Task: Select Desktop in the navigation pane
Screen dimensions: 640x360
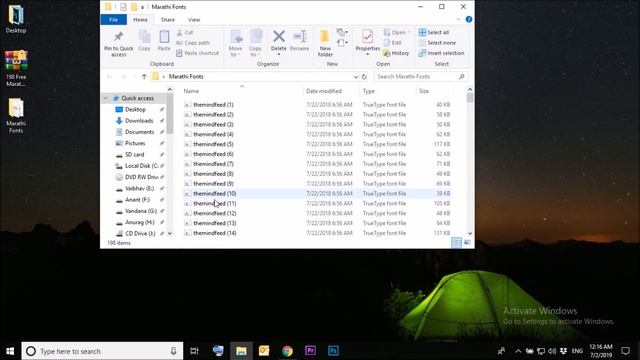Action: pos(135,109)
